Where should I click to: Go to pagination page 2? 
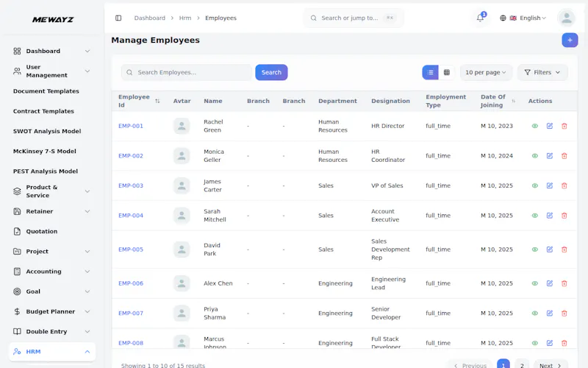(522, 365)
